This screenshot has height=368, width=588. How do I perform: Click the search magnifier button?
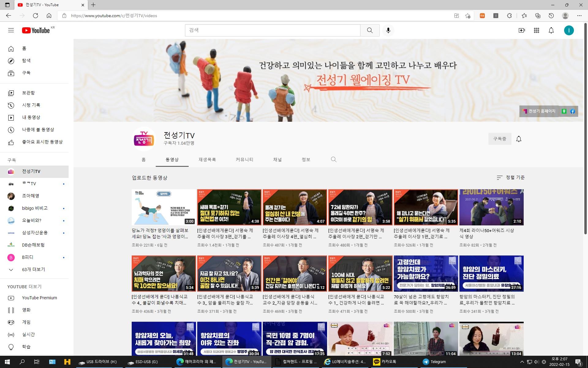click(x=370, y=30)
